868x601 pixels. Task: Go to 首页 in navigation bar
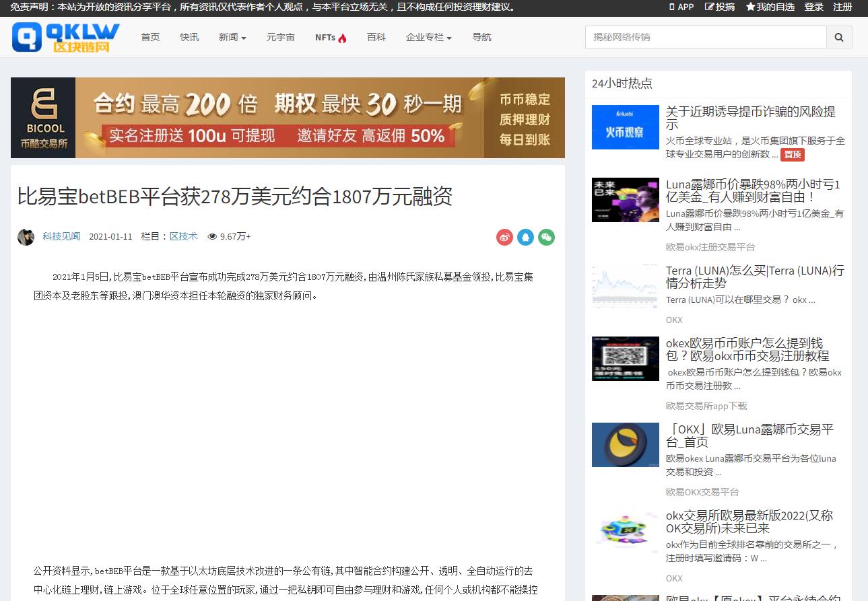coord(150,37)
